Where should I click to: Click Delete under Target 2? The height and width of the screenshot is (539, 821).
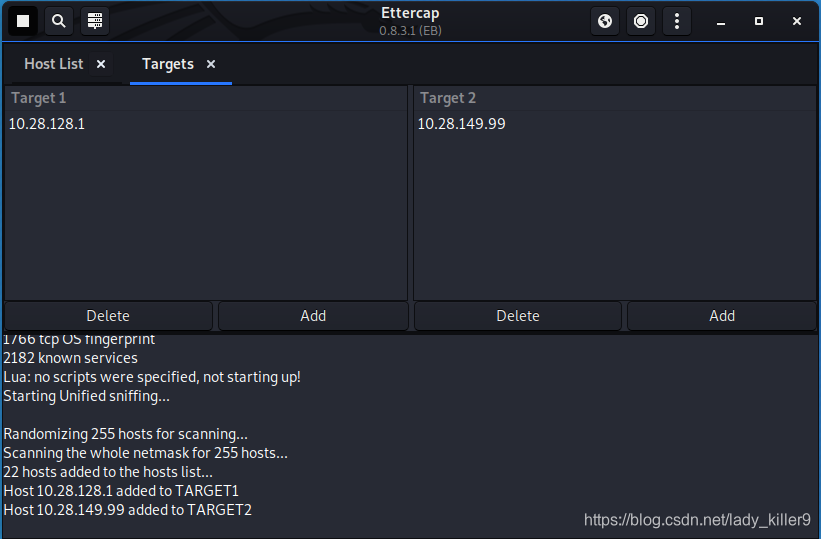coord(518,316)
